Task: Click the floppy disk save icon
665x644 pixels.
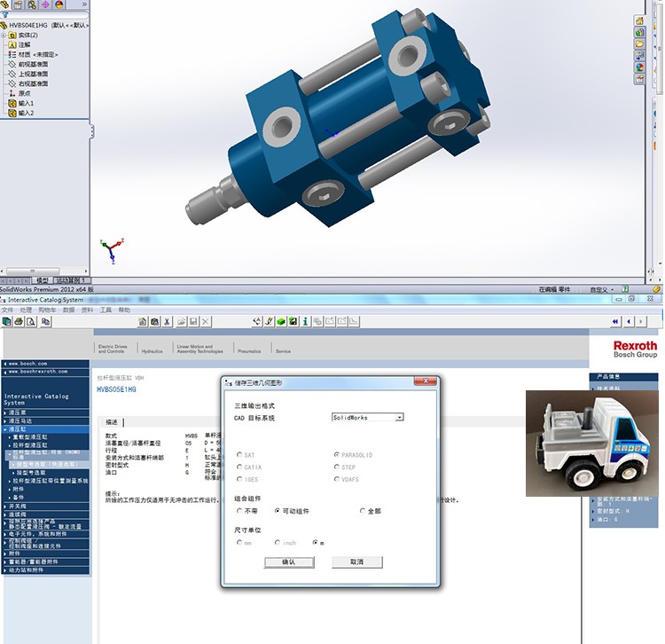Action: click(x=193, y=322)
